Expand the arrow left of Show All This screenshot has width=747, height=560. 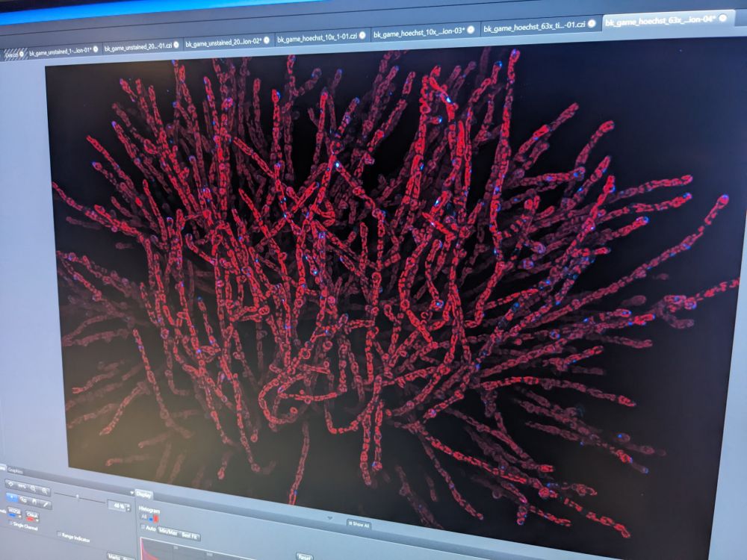(x=330, y=518)
